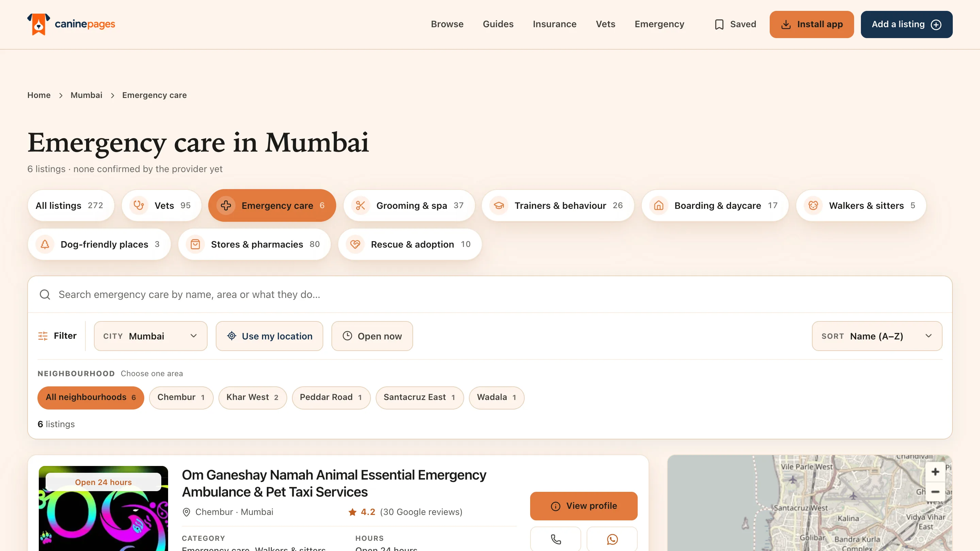Open the Emergency nav item

click(x=659, y=24)
